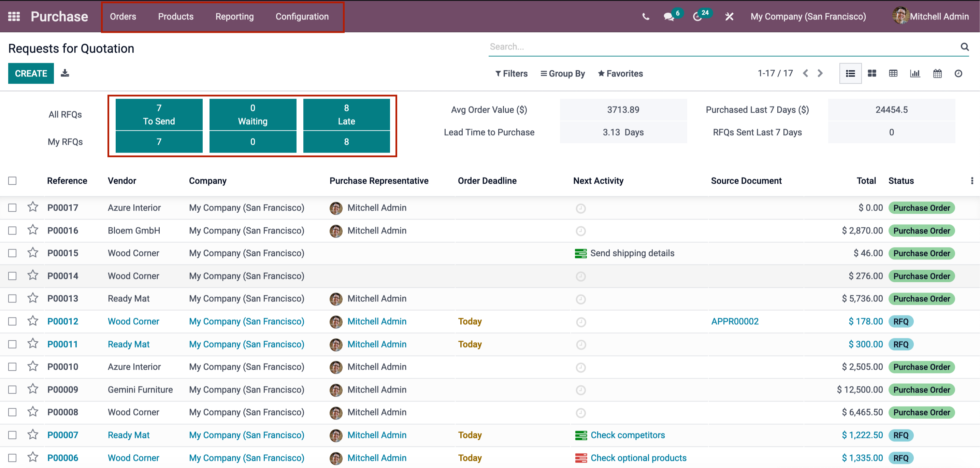Open the Favorites dropdown

point(620,73)
